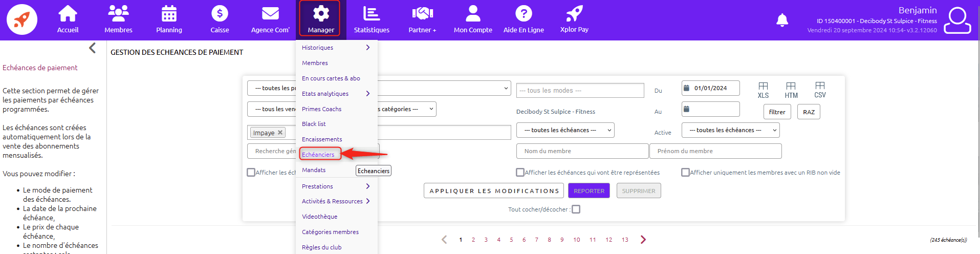
Task: Open the catégories dropdown
Action: (x=407, y=109)
